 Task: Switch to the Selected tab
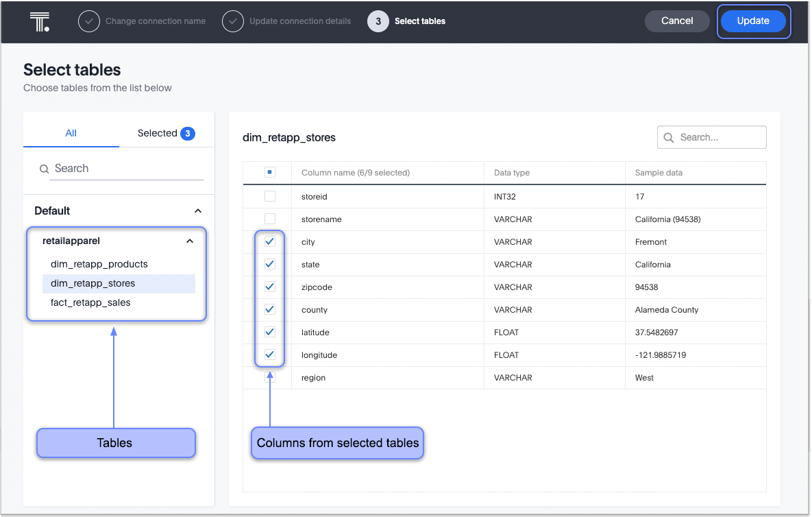pos(158,133)
